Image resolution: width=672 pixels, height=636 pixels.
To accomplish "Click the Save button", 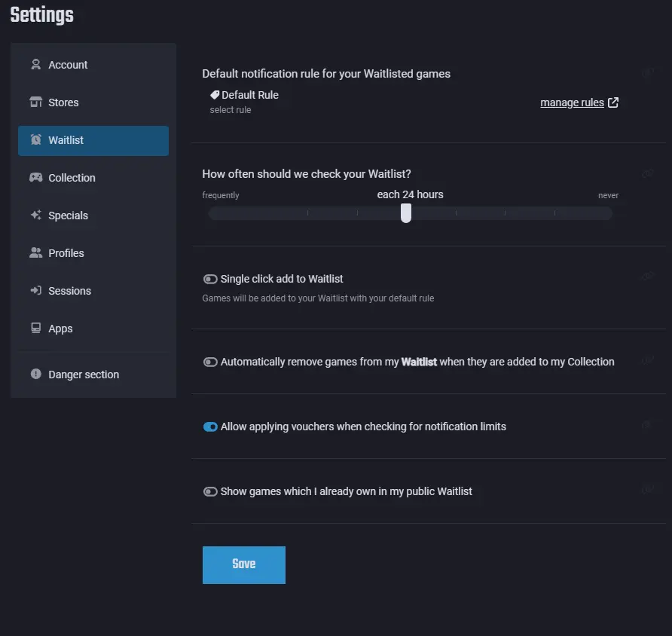I will tap(244, 565).
